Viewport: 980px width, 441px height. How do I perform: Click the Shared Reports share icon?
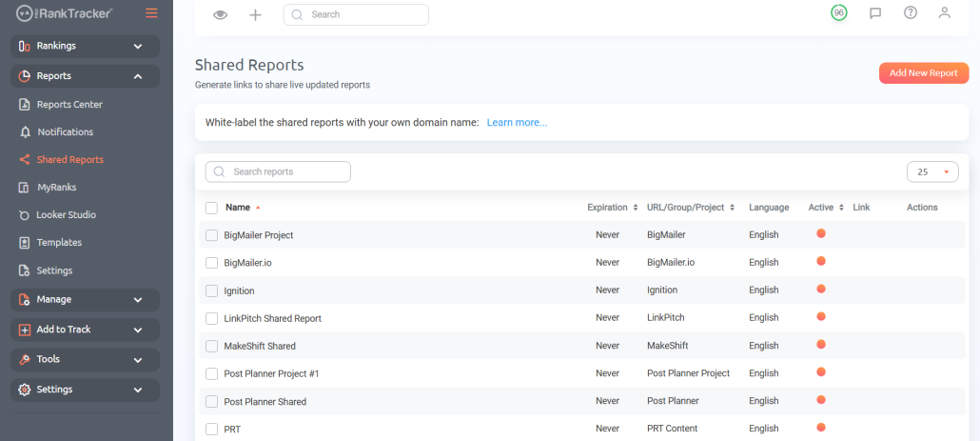tap(25, 159)
